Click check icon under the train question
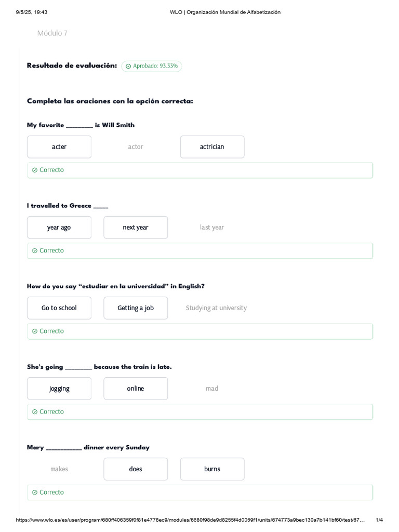 [x=35, y=411]
